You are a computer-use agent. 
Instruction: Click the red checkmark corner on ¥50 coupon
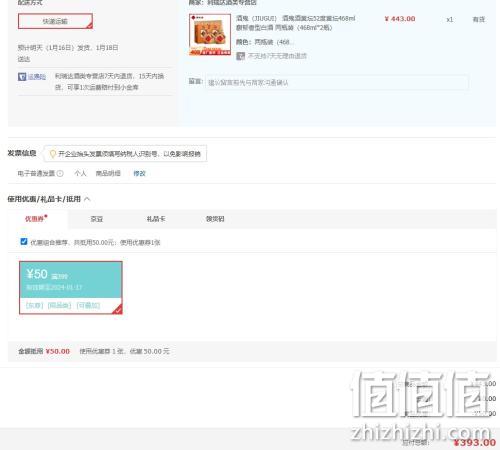[x=118, y=310]
